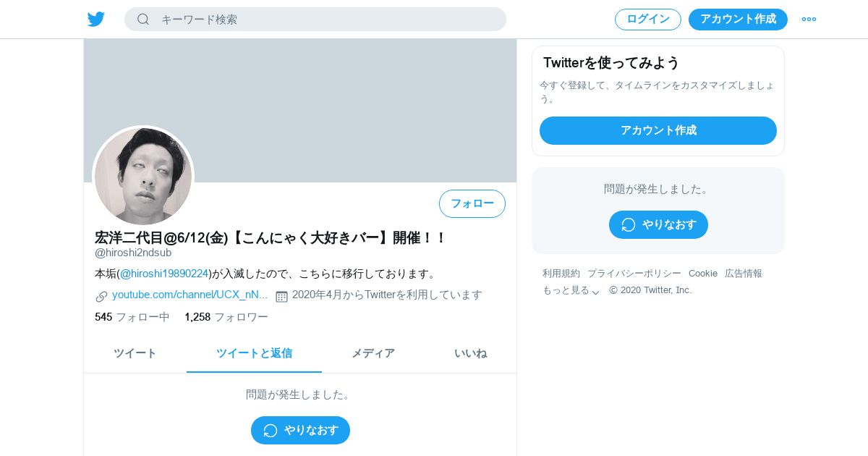Follow the account with フォロー button
This screenshot has width=868, height=456.
tap(472, 204)
